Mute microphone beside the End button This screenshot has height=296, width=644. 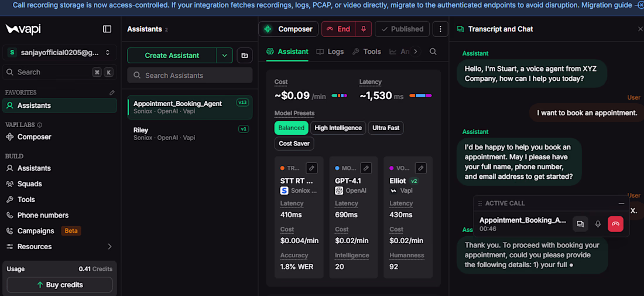point(364,29)
